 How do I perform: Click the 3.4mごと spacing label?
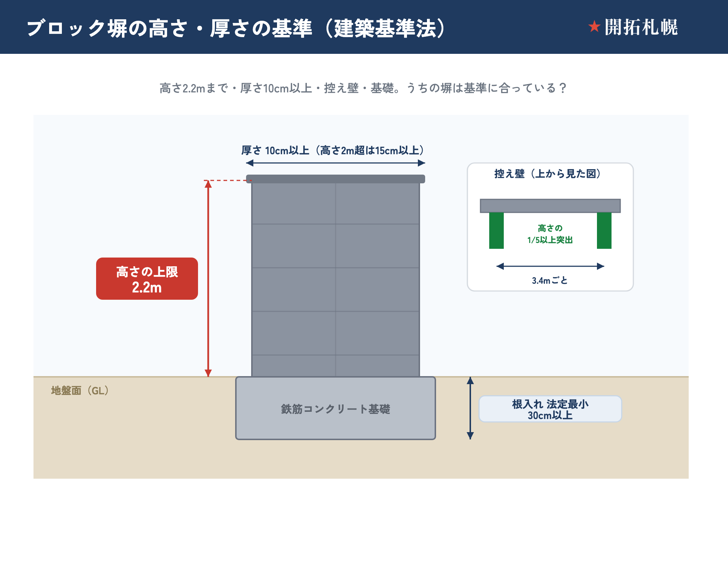(x=550, y=280)
